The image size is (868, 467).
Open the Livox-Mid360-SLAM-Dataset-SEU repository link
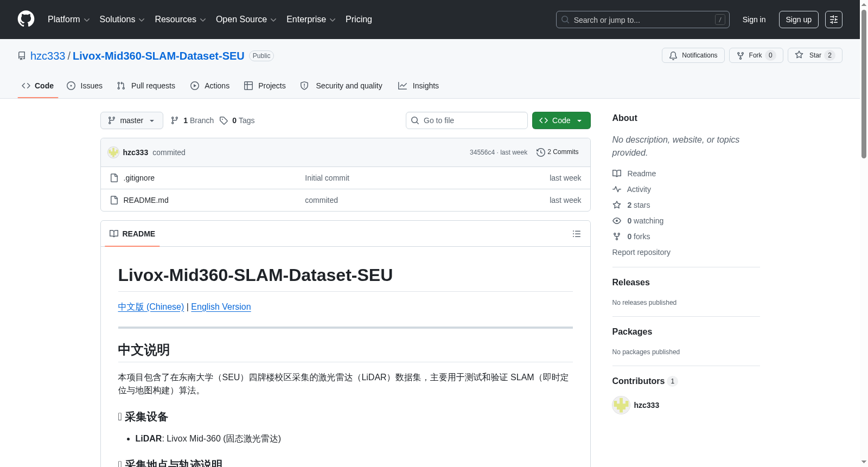pos(158,56)
